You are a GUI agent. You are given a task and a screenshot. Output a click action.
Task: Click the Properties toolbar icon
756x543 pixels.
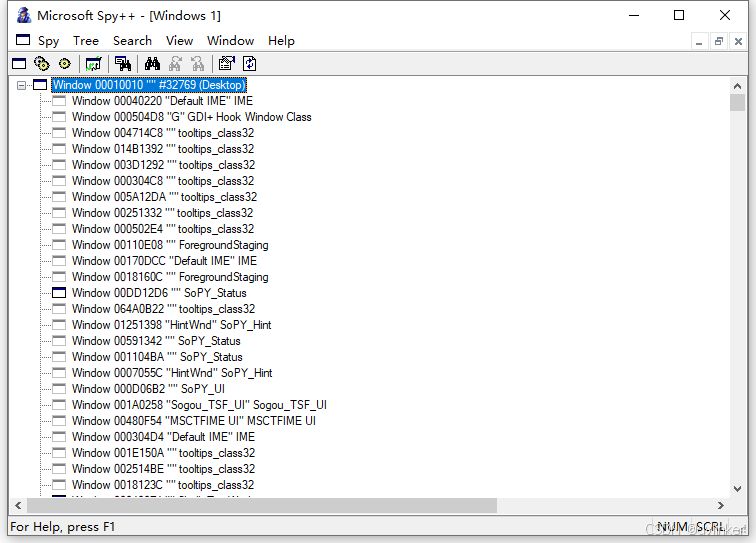pos(227,64)
